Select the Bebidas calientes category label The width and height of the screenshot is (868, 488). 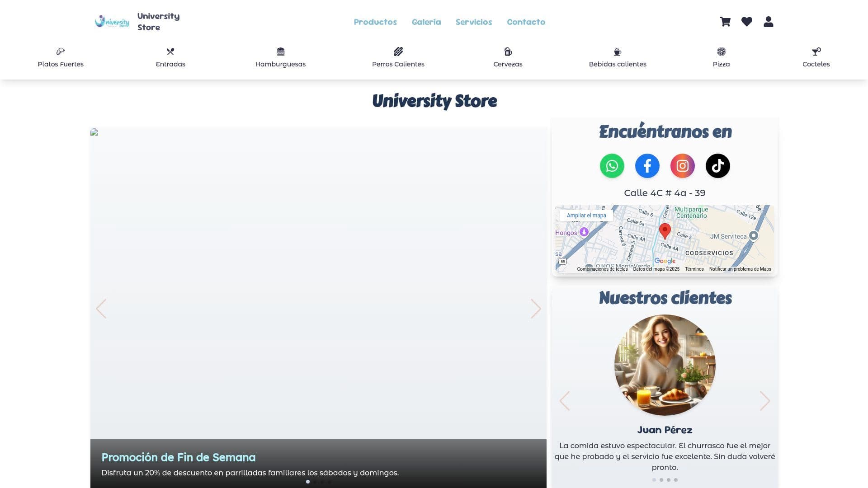pyautogui.click(x=618, y=64)
